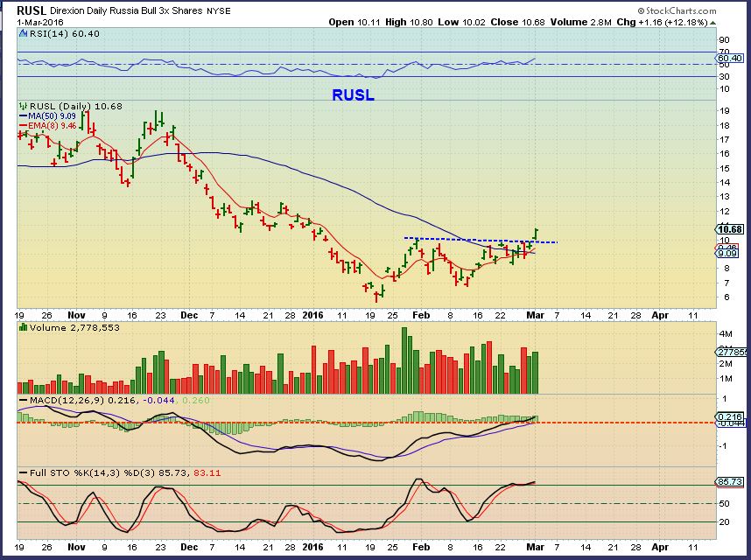Image resolution: width=751 pixels, height=560 pixels.
Task: Click the 10.68 last price tag
Action: click(730, 229)
